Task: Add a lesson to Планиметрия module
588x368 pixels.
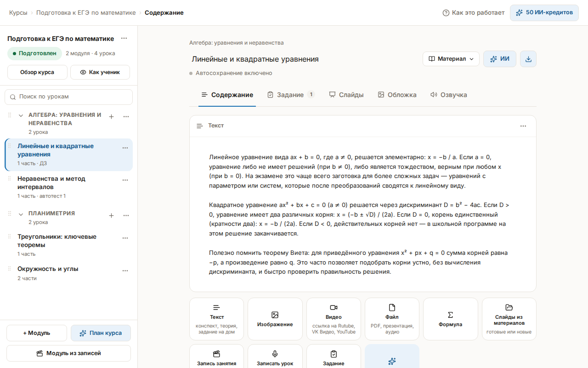Action: 111,215
